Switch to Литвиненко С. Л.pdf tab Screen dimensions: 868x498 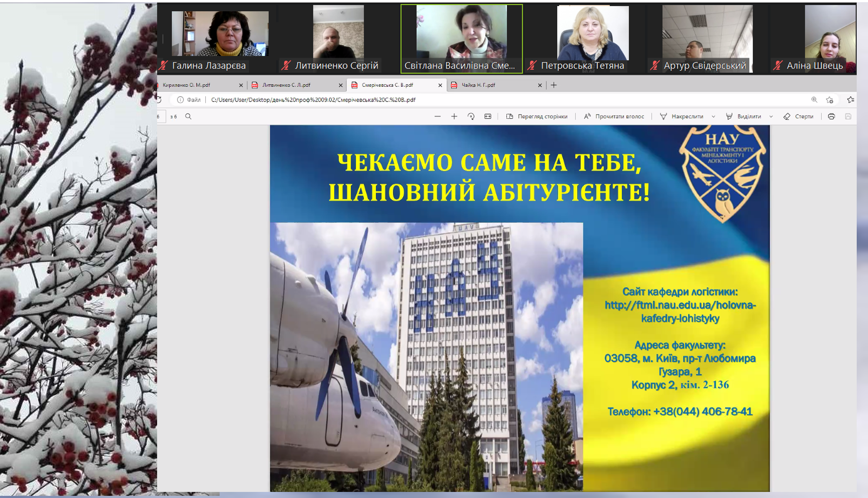pos(286,85)
